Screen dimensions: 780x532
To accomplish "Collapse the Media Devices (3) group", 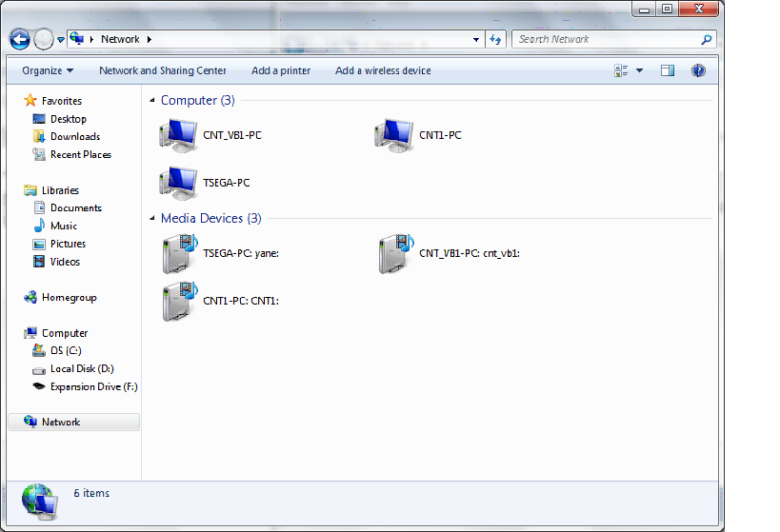I will click(152, 218).
